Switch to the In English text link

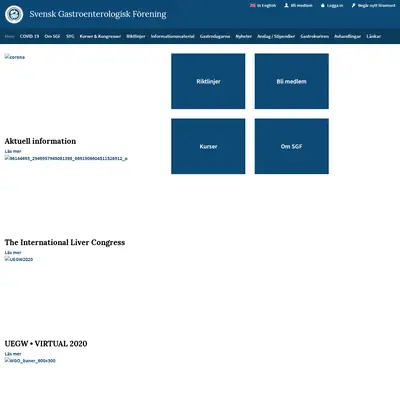pos(266,6)
